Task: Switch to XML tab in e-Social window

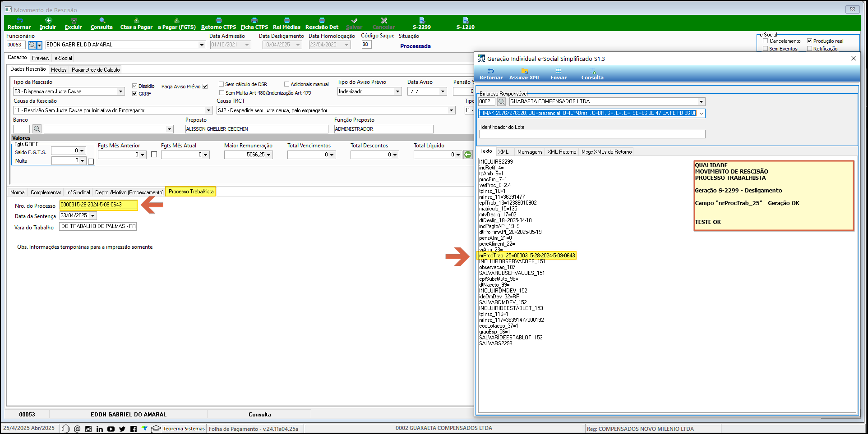Action: click(503, 152)
